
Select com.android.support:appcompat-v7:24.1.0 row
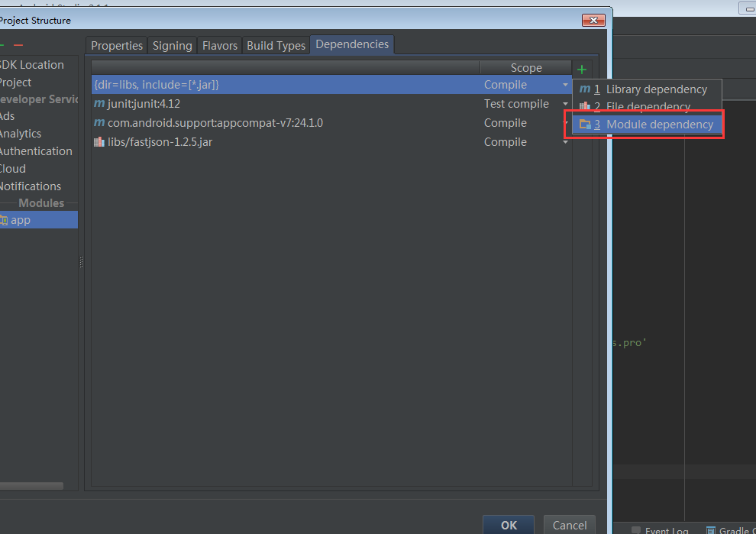[x=331, y=123]
